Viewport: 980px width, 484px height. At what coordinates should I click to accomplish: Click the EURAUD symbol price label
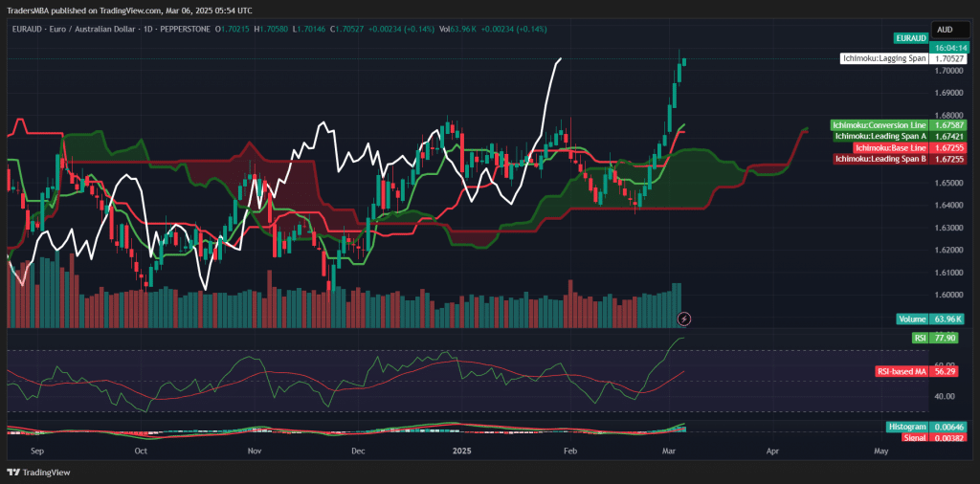click(x=910, y=37)
